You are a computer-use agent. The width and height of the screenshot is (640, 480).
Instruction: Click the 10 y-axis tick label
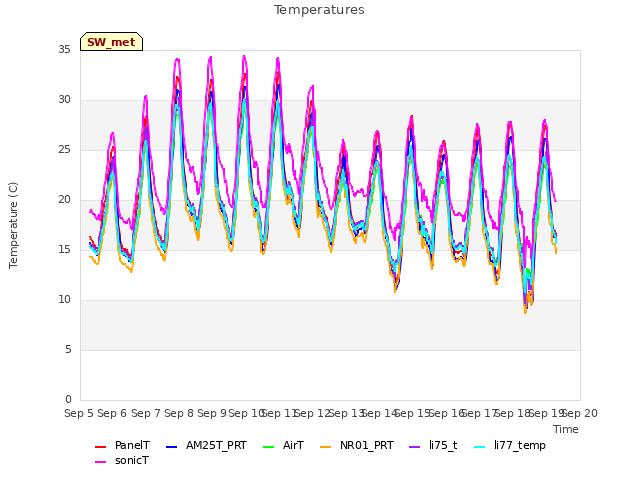64,300
